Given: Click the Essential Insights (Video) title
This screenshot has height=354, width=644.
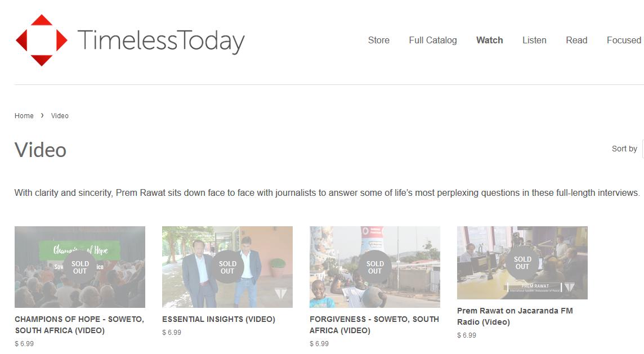Looking at the screenshot, I should coord(218,319).
